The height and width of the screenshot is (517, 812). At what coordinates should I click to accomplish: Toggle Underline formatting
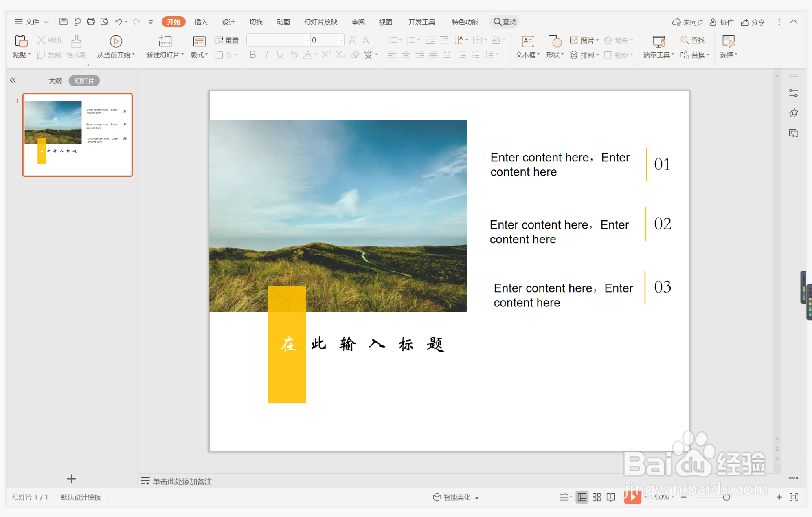pyautogui.click(x=280, y=55)
